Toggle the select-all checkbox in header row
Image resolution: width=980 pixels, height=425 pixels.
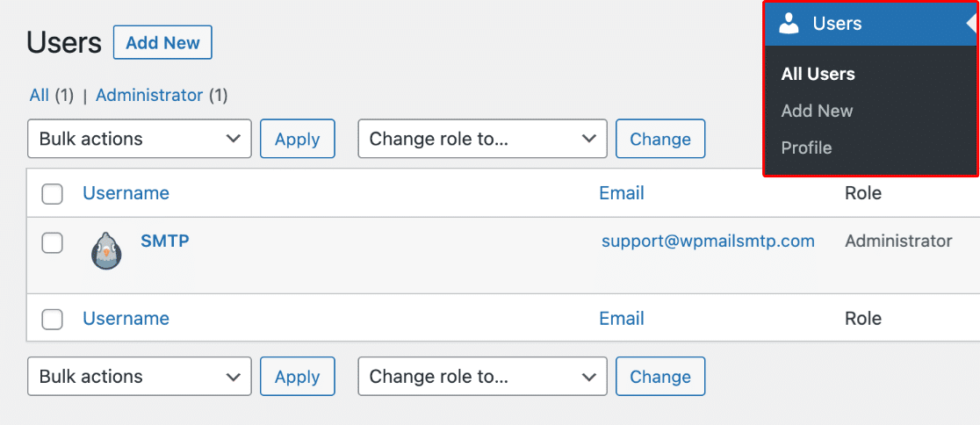coord(53,194)
